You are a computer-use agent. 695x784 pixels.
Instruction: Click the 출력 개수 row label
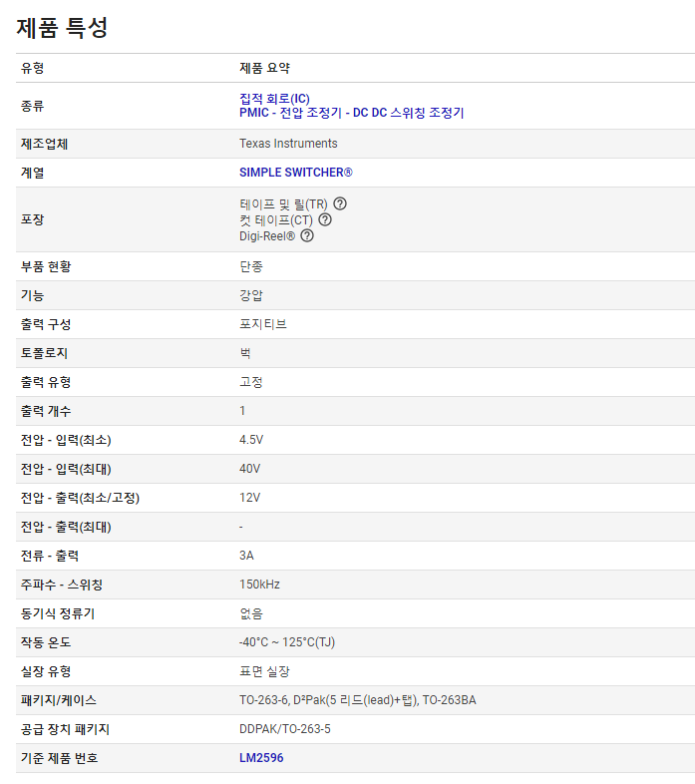[46, 411]
